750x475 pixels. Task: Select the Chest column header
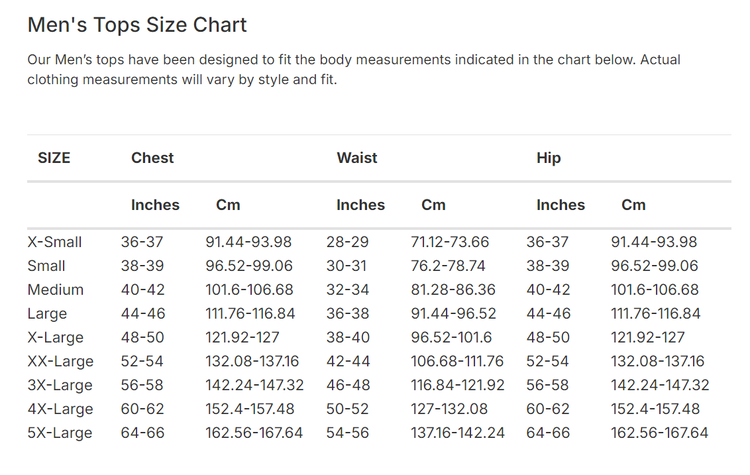tap(152, 158)
